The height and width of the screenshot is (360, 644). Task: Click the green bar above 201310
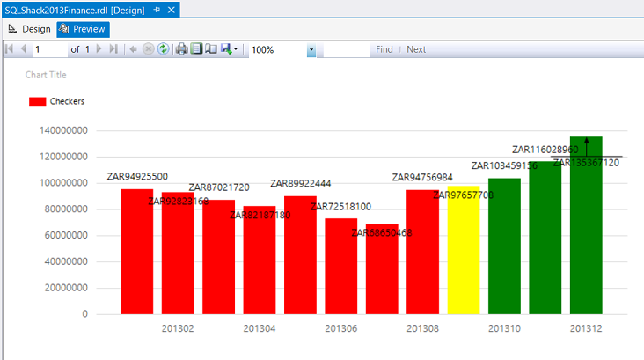(x=504, y=246)
